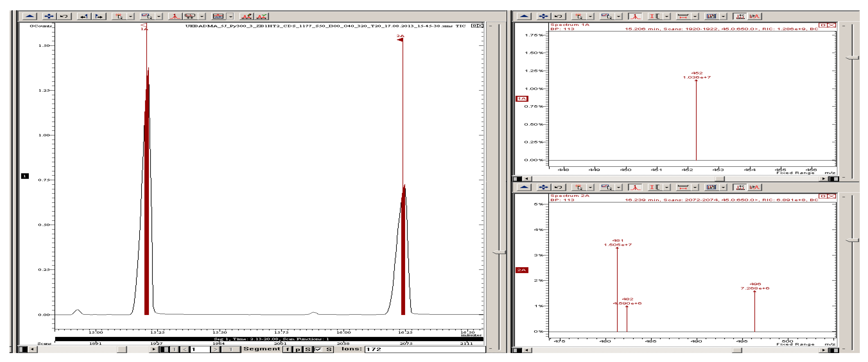The width and height of the screenshot is (868, 362).
Task: Click the four-way pan arrows in chromatogram toolbar
Action: pos(49,16)
